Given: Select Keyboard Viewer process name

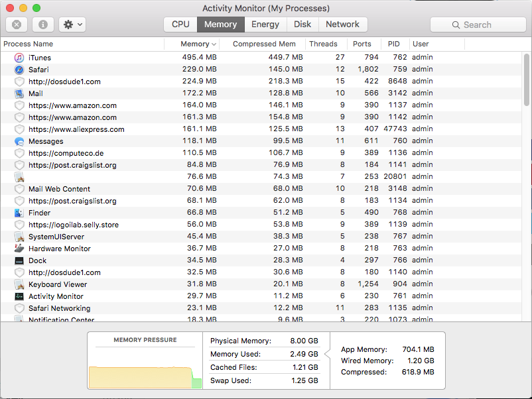Looking at the screenshot, I should pyautogui.click(x=58, y=284).
